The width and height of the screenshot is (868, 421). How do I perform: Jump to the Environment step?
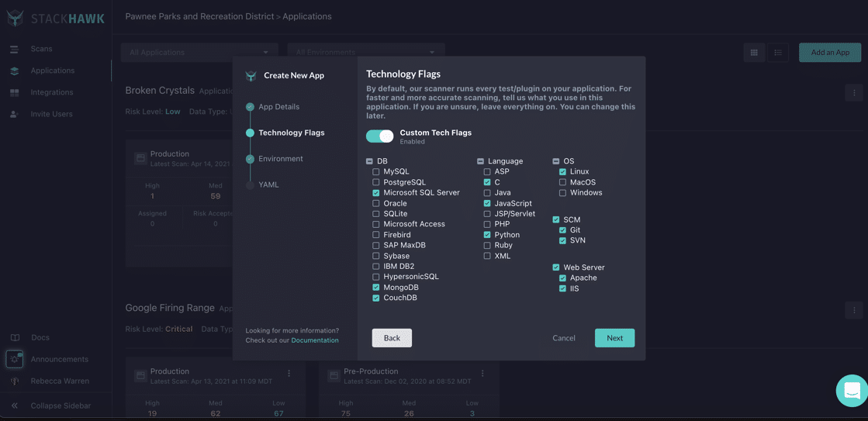[x=281, y=159]
